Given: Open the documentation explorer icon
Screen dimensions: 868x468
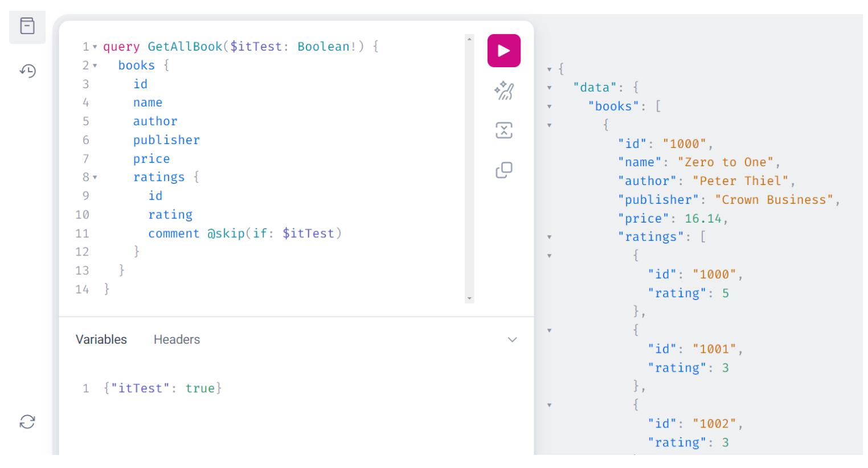Looking at the screenshot, I should 27,26.
